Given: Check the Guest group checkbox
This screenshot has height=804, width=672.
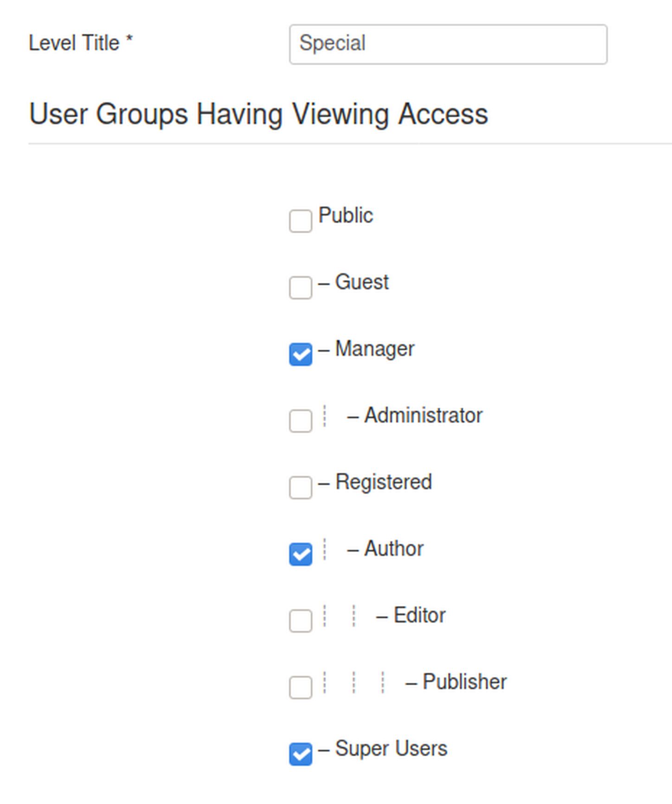Looking at the screenshot, I should [300, 287].
